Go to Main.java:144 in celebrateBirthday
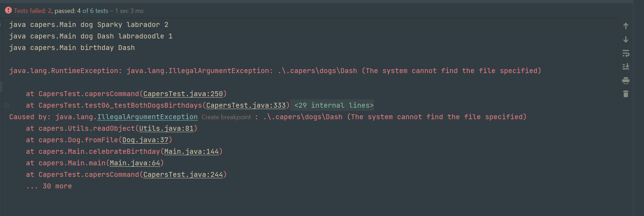 [191, 151]
